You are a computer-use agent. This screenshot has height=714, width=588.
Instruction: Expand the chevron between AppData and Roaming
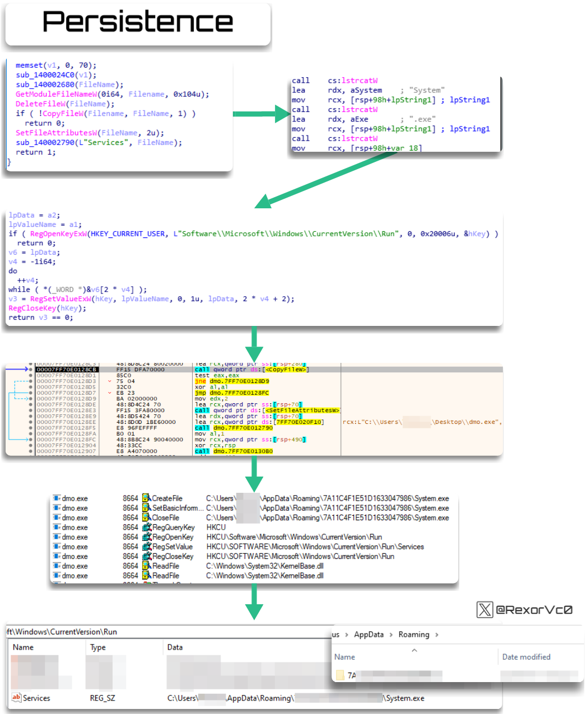tap(391, 634)
